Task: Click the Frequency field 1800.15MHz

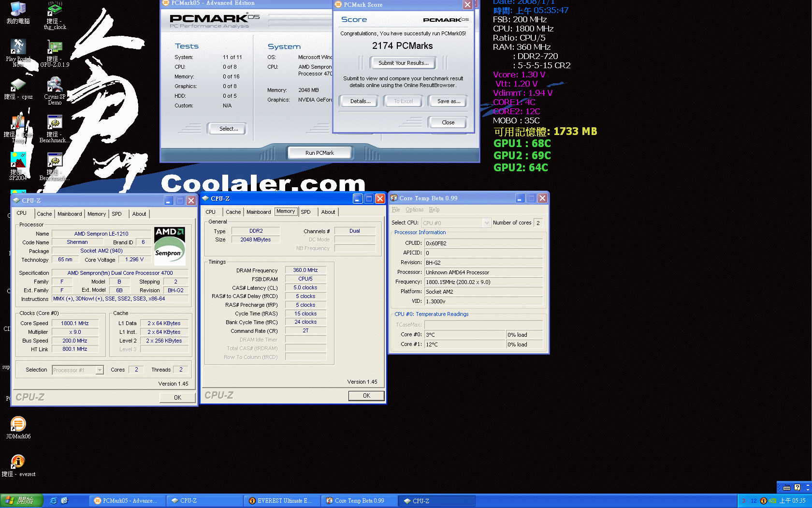Action: click(x=483, y=282)
